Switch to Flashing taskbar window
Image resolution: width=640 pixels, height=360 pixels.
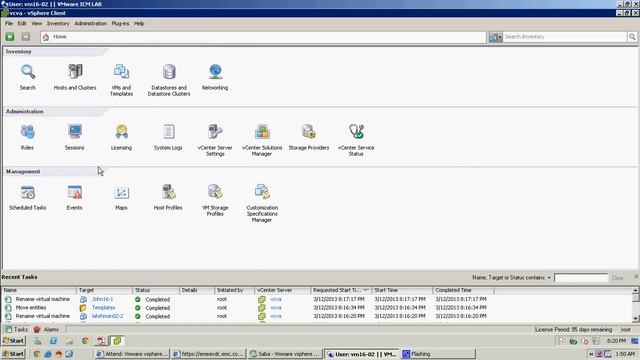[438, 354]
